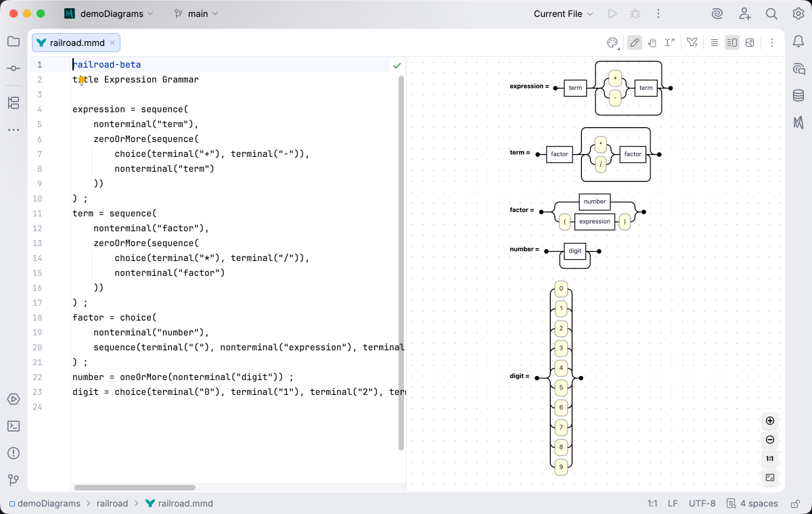Open the Commit tool window
Viewport: 812px width, 514px height.
pos(14,68)
